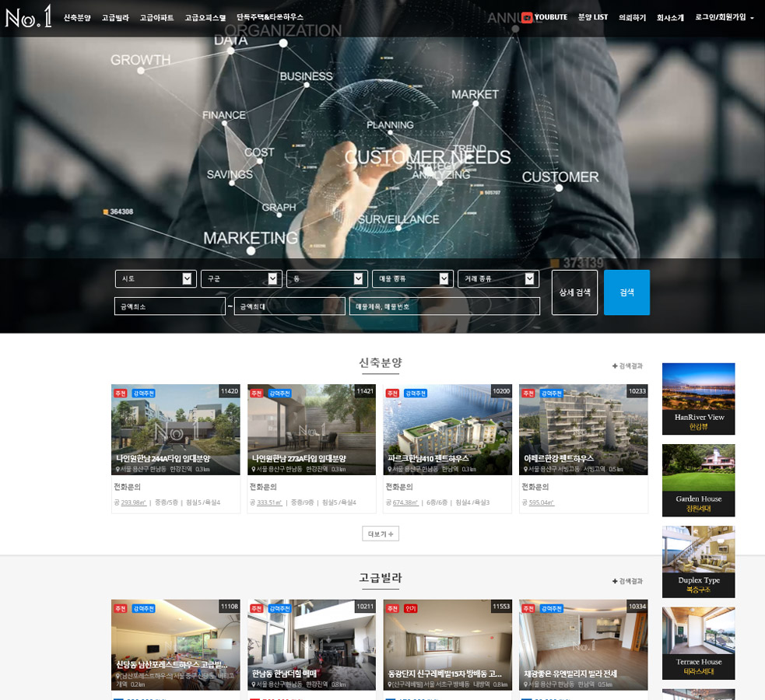Click 추천 badge on listing 11420

120,393
